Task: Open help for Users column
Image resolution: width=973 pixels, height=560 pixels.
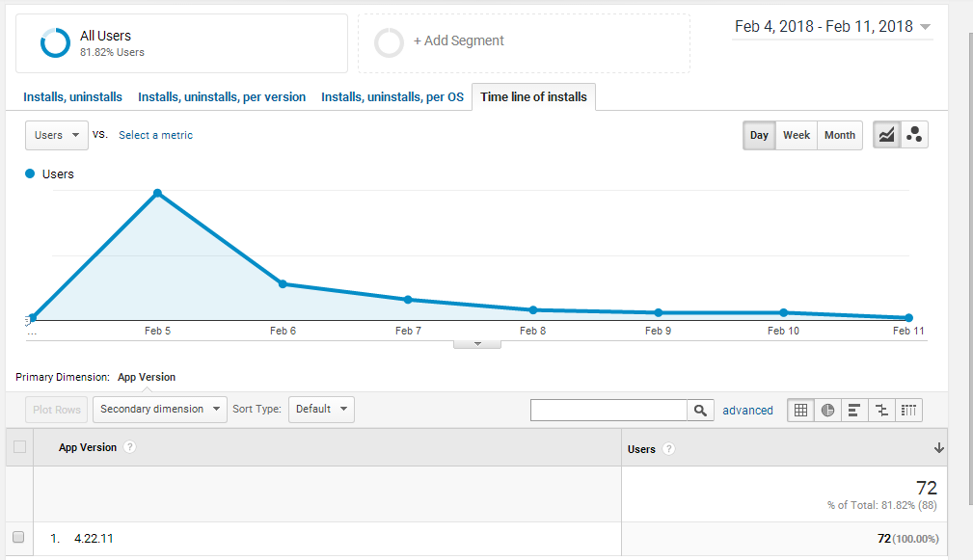Action: tap(668, 449)
